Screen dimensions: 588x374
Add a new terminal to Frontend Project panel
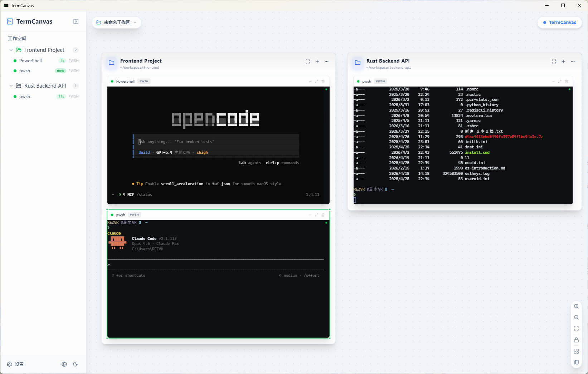click(x=317, y=61)
